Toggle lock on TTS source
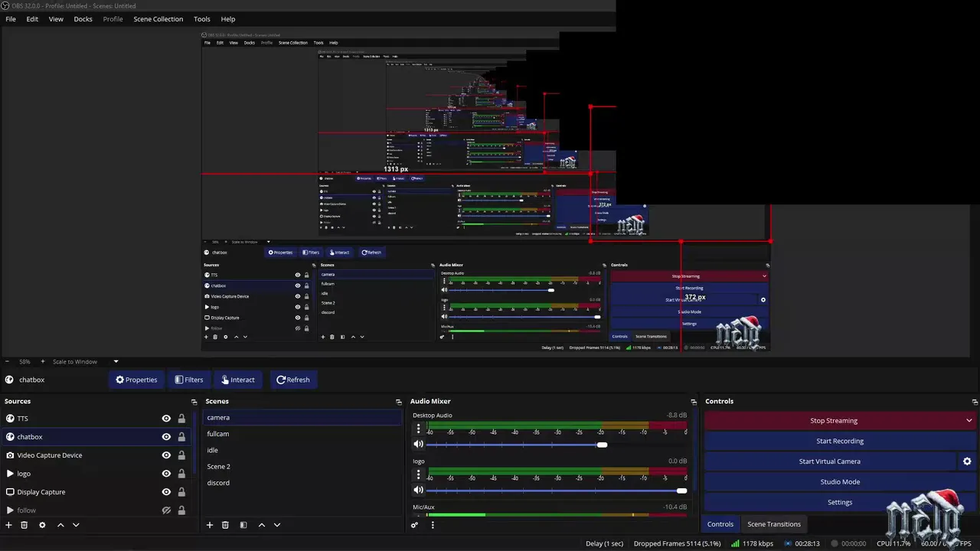The width and height of the screenshot is (980, 551). (181, 419)
